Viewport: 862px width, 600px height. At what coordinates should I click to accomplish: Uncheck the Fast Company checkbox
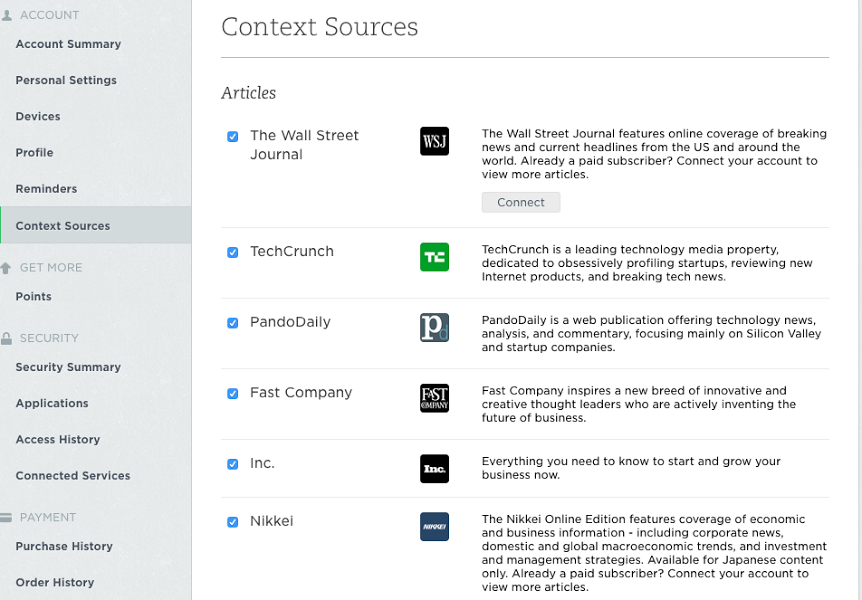coord(233,394)
